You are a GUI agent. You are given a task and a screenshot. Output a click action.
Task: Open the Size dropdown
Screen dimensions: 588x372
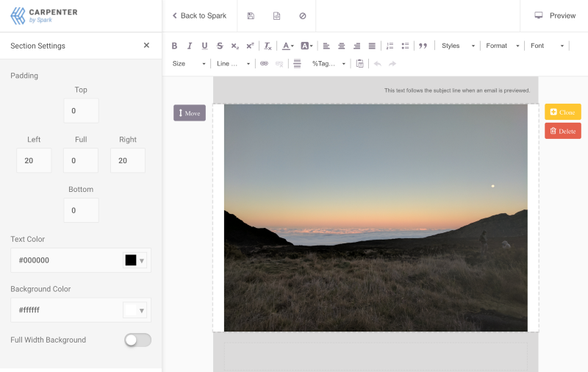coord(189,64)
